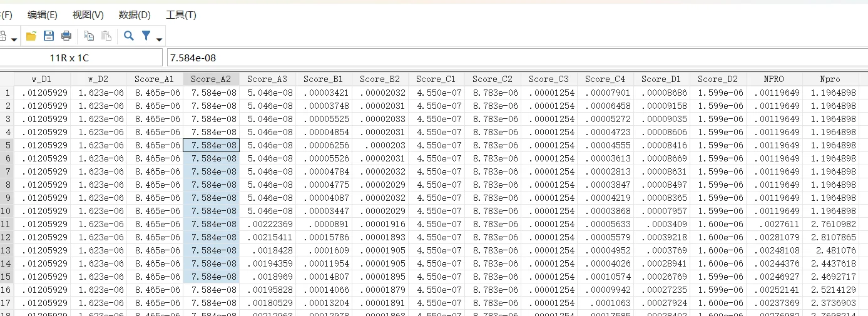Select row number 5 header
Image resolution: width=868 pixels, height=316 pixels.
coord(7,145)
